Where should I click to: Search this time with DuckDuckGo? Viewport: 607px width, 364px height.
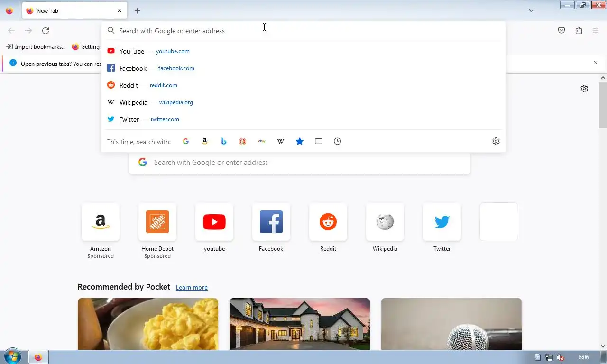243,141
